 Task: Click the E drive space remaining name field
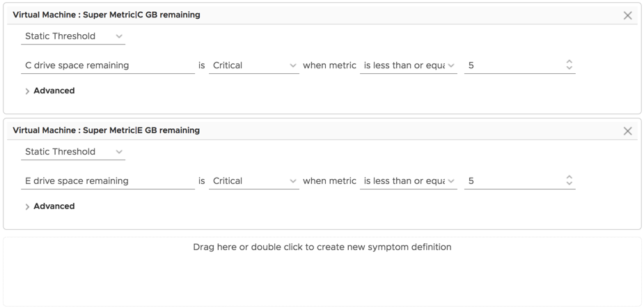108,181
